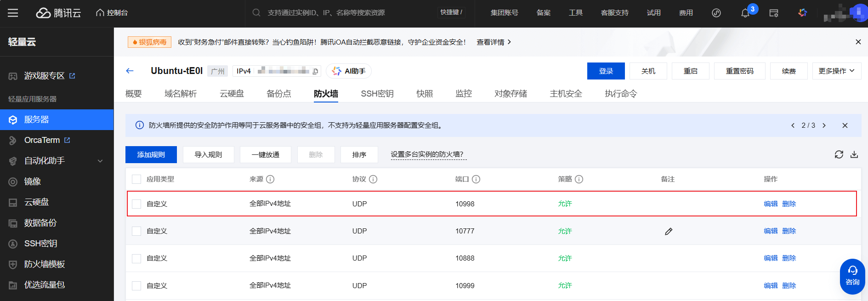Switch to the SSH keys tab
The image size is (868, 301).
[x=377, y=94]
